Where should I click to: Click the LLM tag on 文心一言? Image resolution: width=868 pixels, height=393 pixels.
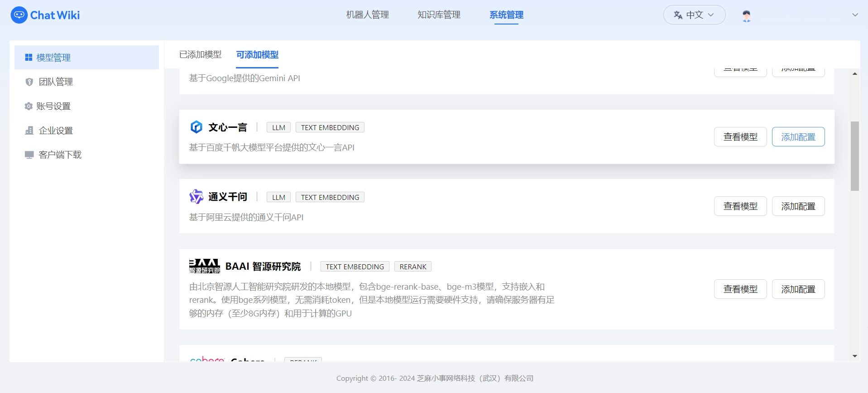(278, 127)
